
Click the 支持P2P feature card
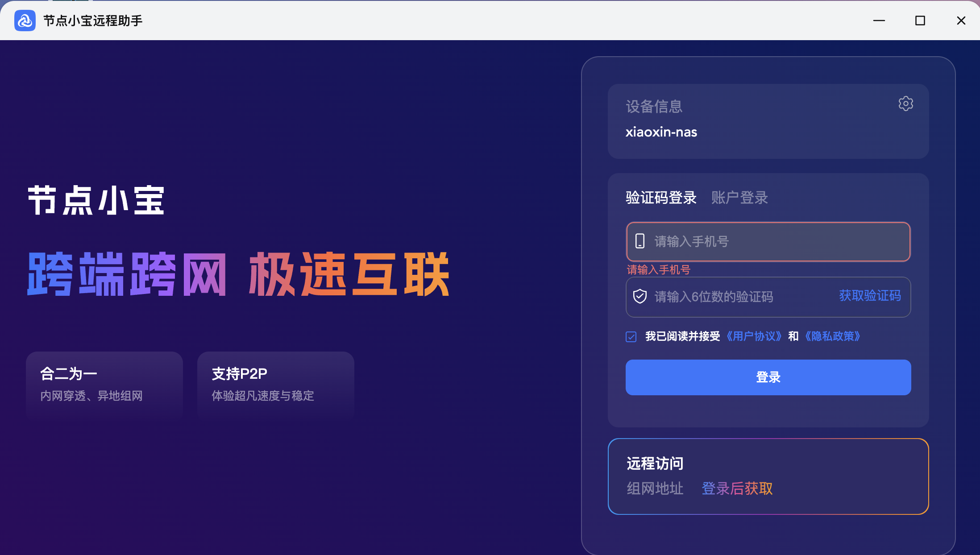(275, 385)
